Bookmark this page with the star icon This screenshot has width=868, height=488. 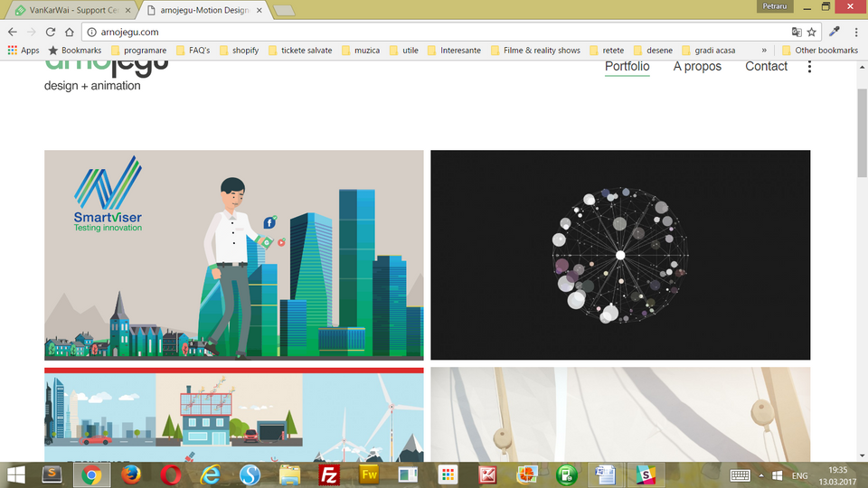[812, 32]
